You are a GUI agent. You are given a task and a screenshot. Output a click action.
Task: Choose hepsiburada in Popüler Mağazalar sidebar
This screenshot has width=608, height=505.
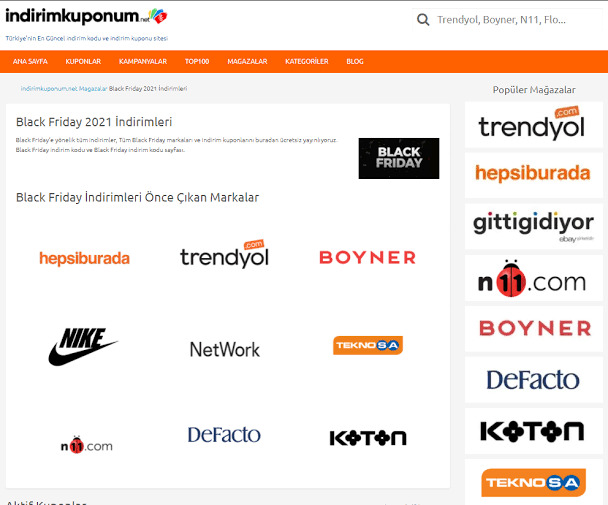[x=534, y=175]
